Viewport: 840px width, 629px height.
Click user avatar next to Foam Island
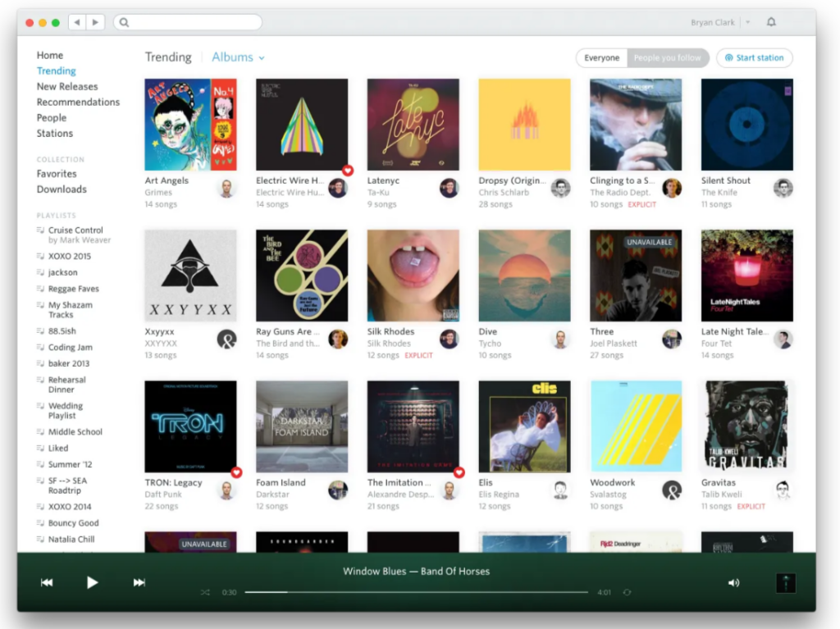pyautogui.click(x=338, y=490)
